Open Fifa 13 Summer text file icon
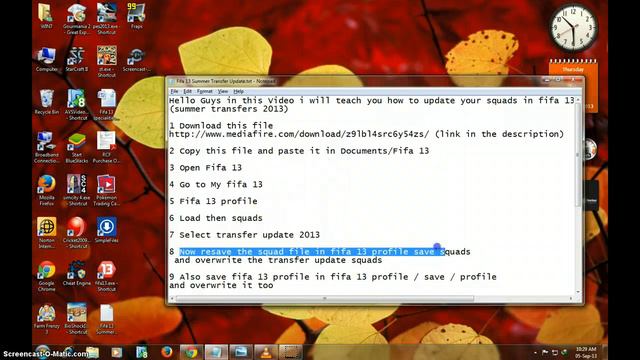Screen dimensions: 640x360 click(x=107, y=319)
